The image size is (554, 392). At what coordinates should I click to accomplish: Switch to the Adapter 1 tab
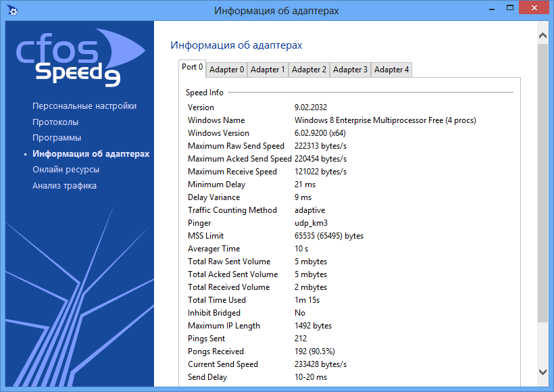click(268, 70)
